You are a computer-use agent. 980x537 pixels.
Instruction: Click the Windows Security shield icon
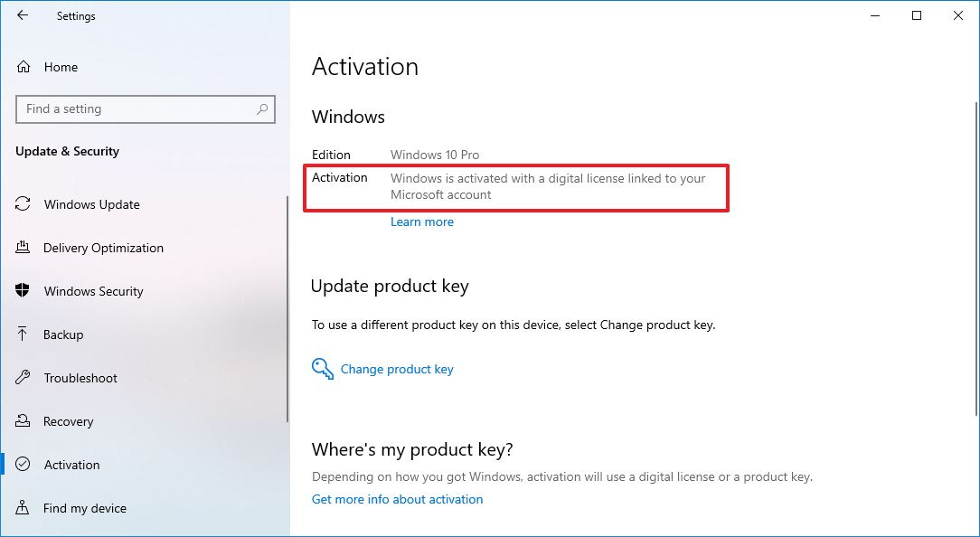coord(24,291)
